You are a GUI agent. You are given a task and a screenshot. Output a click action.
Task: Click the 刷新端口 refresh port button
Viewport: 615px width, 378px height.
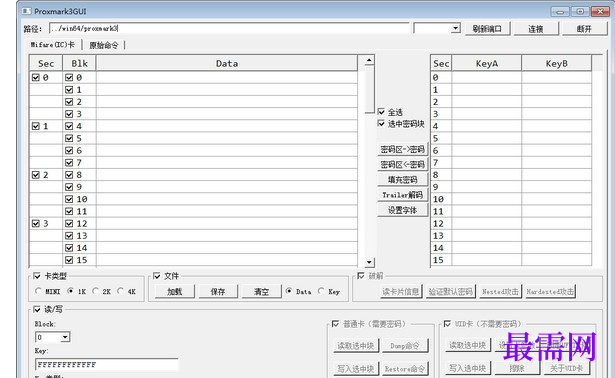tap(488, 29)
